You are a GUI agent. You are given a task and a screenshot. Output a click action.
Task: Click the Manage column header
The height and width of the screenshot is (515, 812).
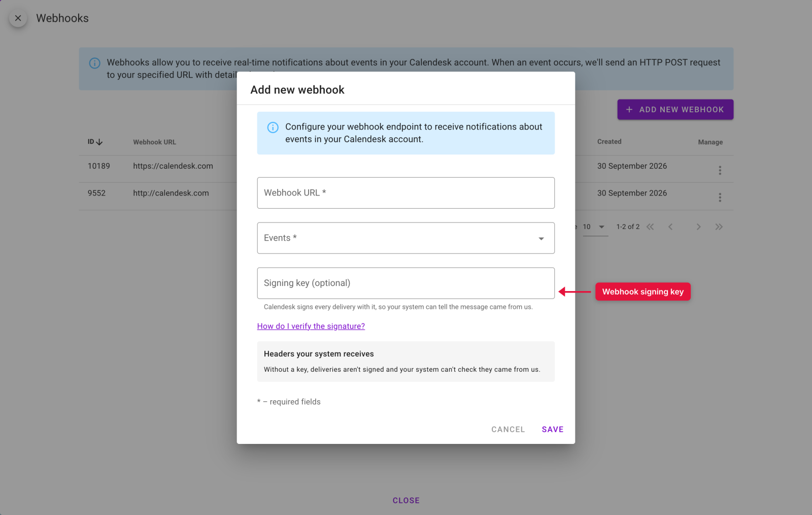[710, 142]
